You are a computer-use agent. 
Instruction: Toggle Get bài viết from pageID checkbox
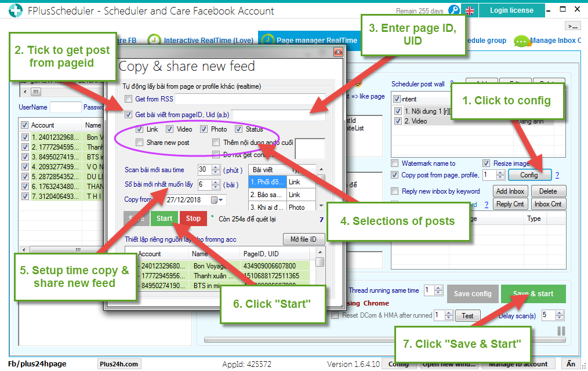pos(129,115)
